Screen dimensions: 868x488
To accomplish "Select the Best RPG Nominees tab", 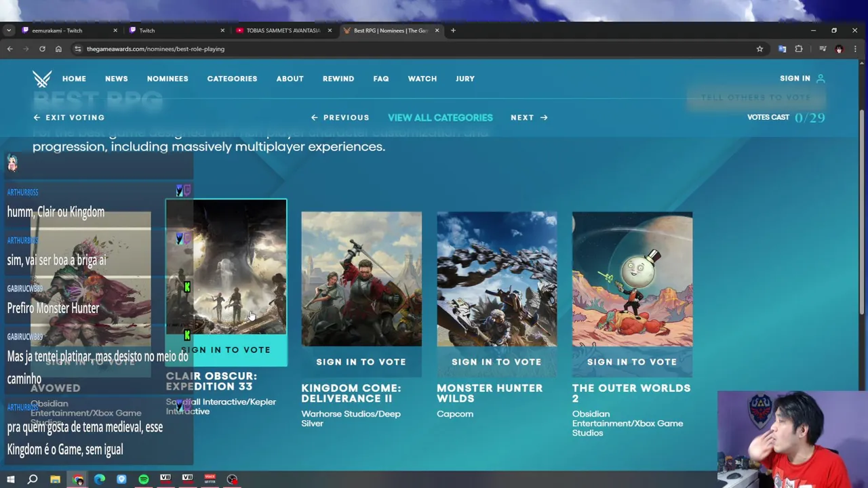I will click(x=392, y=30).
